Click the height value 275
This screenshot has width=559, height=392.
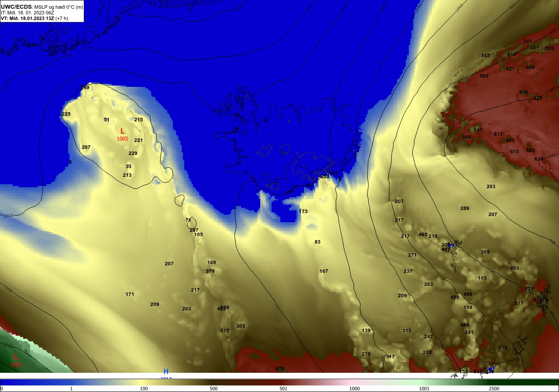366,354
